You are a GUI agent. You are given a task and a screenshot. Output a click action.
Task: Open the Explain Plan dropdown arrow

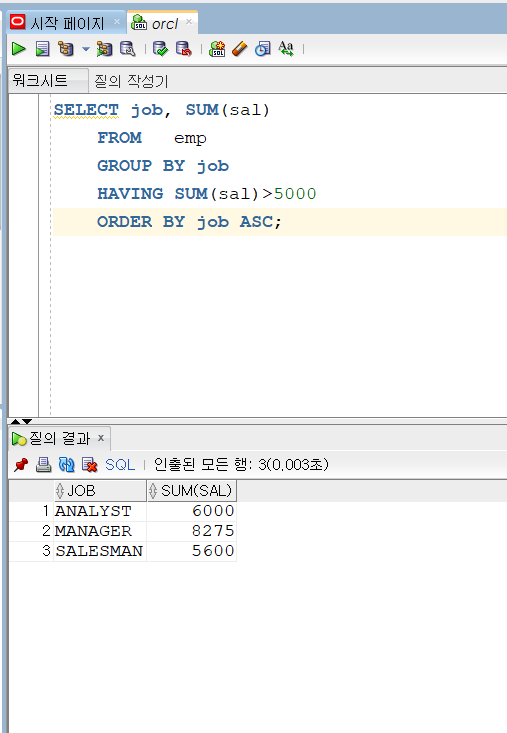[x=86, y=49]
